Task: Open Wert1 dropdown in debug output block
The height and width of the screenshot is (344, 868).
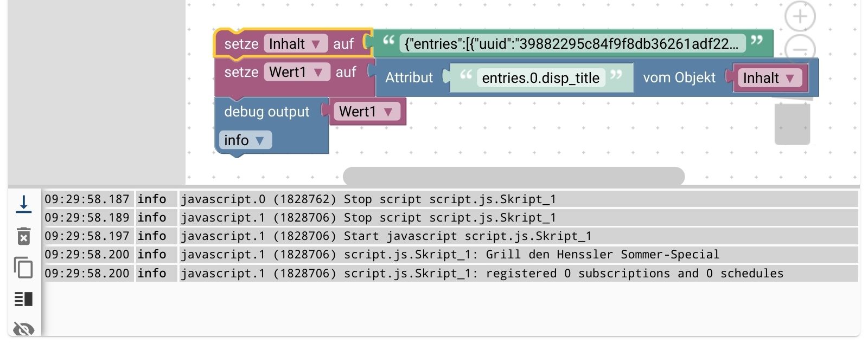Action: pyautogui.click(x=388, y=112)
